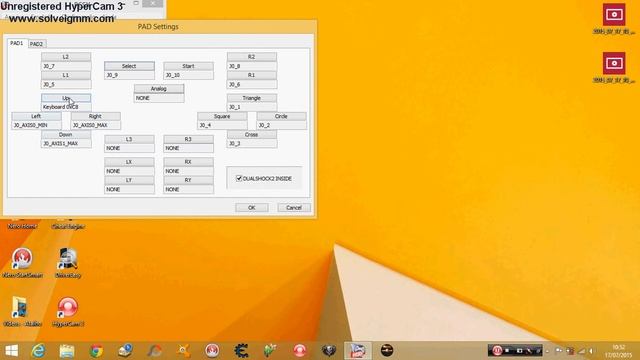Click the volume icon in system tray
Image resolution: width=640 pixels, height=360 pixels.
pyautogui.click(x=591, y=351)
